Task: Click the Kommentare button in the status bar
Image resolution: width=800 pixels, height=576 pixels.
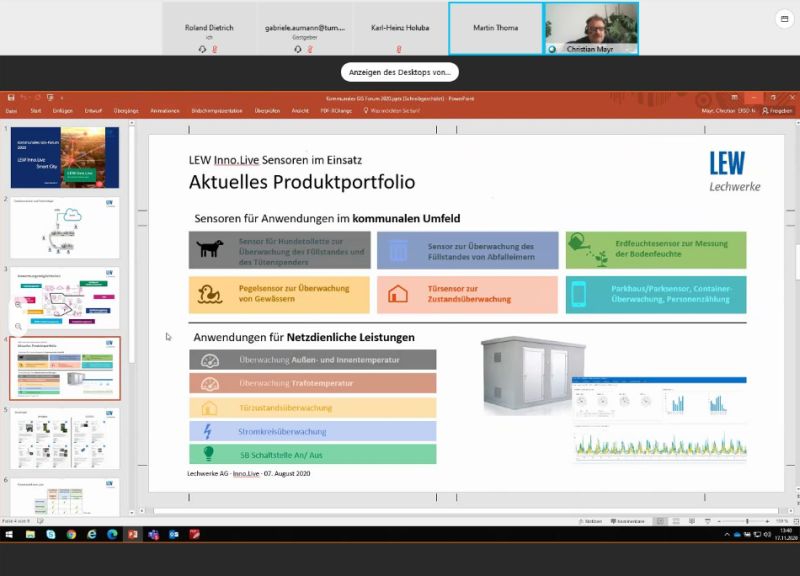Action: tap(628, 521)
